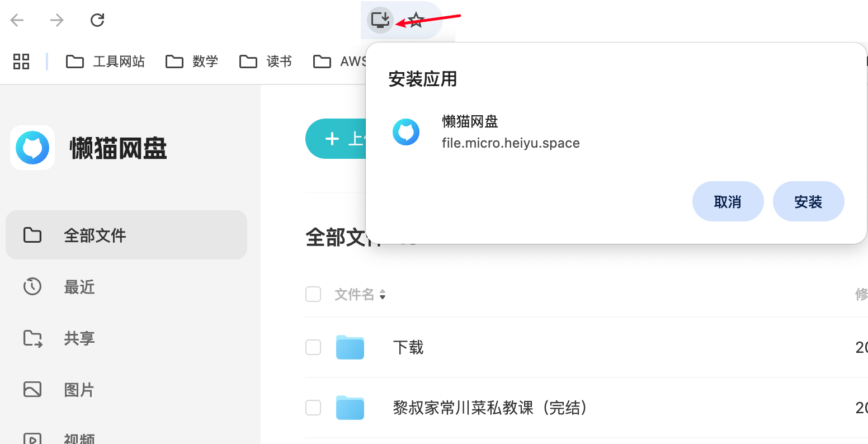This screenshot has height=444, width=868.
Task: Click the browser back arrow
Action: [x=17, y=20]
